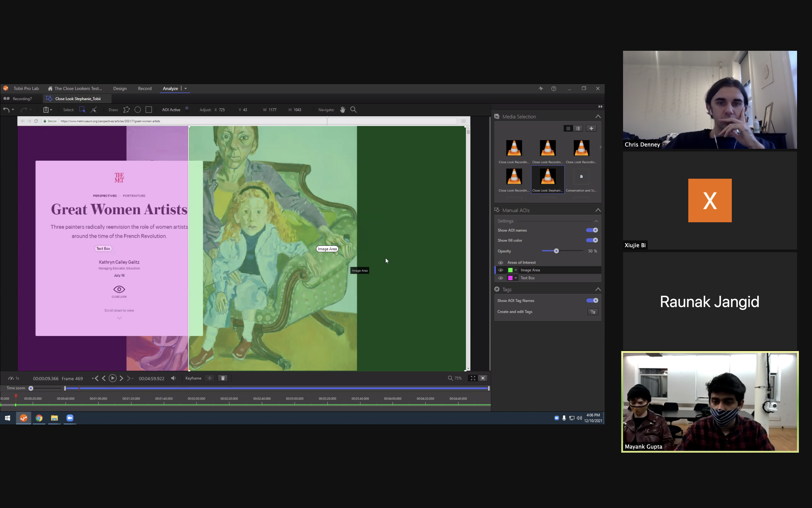Click the fullscreen expand icon
The image size is (812, 508).
473,378
